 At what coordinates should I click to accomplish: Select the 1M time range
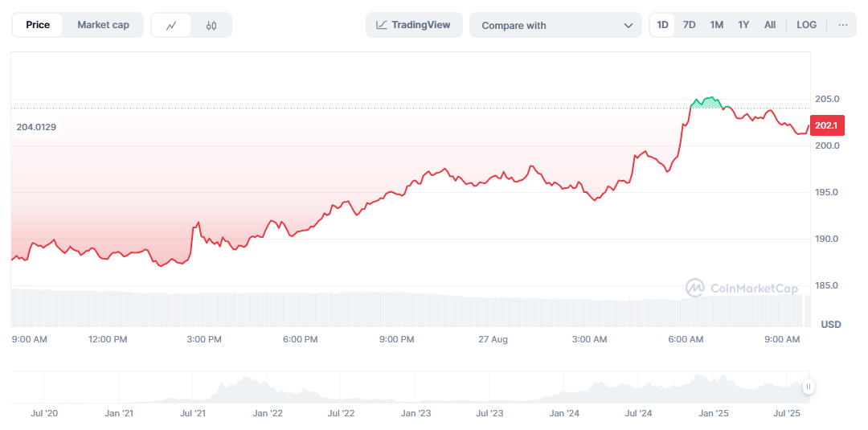[x=716, y=25]
